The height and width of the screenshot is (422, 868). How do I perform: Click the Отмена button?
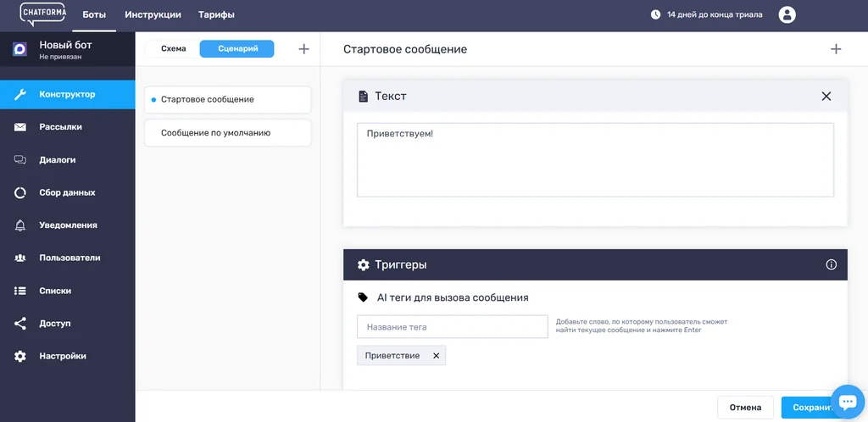click(x=745, y=408)
